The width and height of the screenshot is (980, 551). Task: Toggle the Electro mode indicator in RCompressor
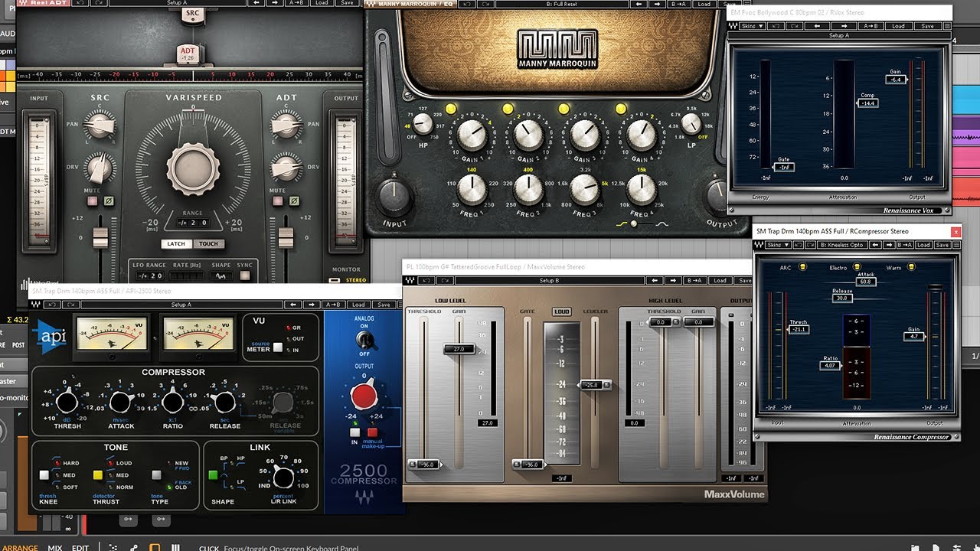[x=856, y=267]
